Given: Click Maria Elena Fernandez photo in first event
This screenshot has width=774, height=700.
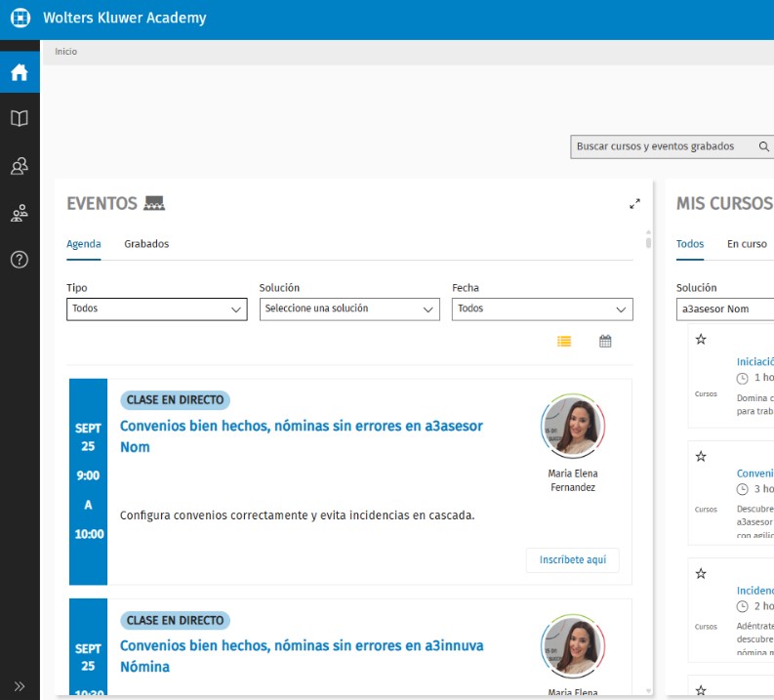Looking at the screenshot, I should pos(573,426).
